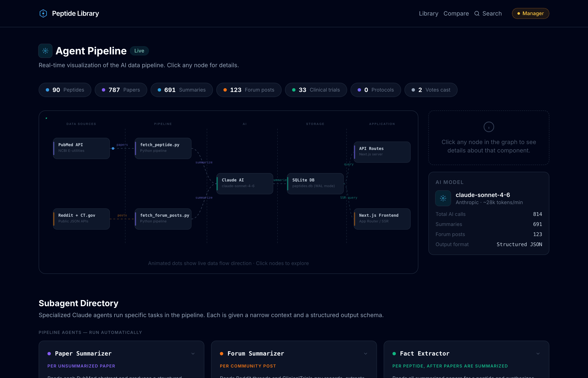The width and height of the screenshot is (588, 378).
Task: Select the 2 Votes cast stat pill
Action: pyautogui.click(x=431, y=90)
